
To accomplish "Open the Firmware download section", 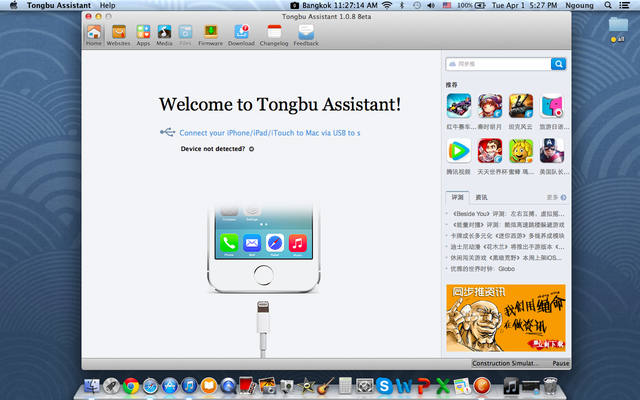I will coord(211,35).
